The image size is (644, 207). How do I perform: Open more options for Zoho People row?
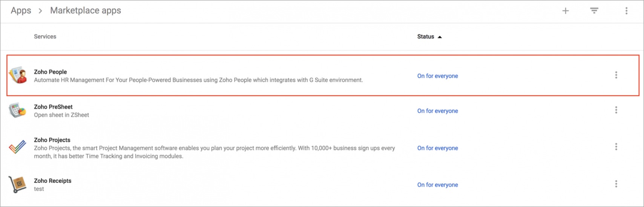pyautogui.click(x=616, y=75)
